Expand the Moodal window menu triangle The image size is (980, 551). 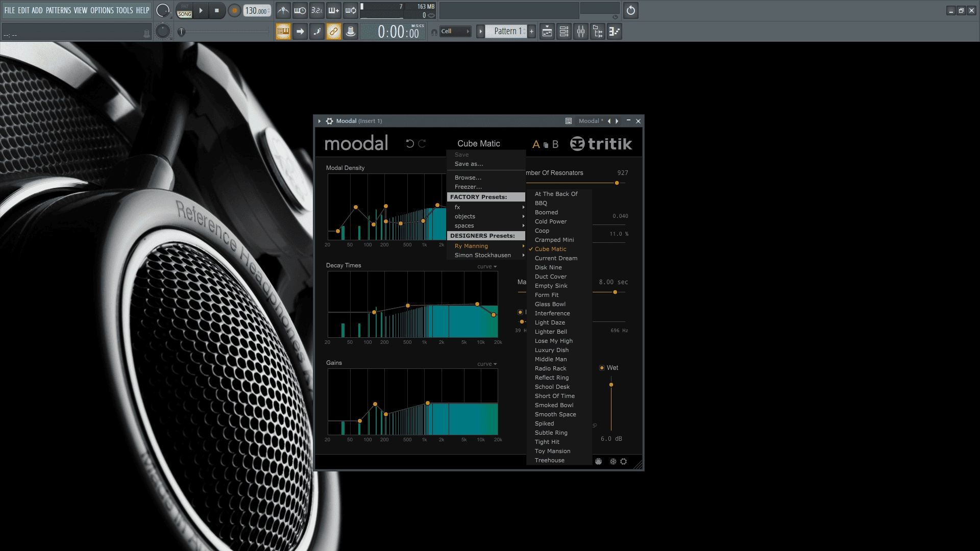click(x=320, y=121)
